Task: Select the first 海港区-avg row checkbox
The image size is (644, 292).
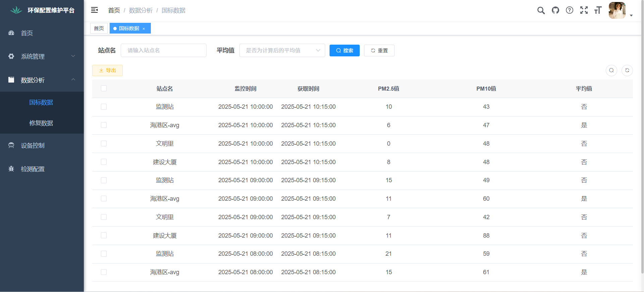Action: 104,125
